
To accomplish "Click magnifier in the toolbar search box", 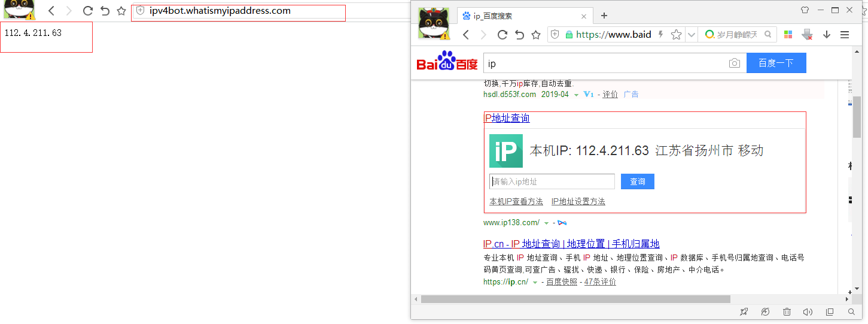I will (x=768, y=35).
